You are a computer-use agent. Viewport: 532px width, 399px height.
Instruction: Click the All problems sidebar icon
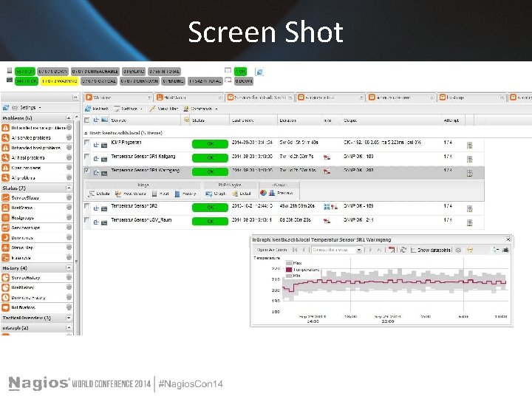pyautogui.click(x=5, y=177)
